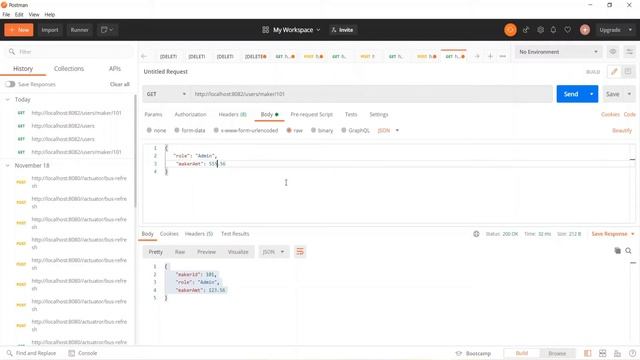This screenshot has width=640, height=360.
Task: Switch to the APIs sidebar tab
Action: [x=115, y=69]
